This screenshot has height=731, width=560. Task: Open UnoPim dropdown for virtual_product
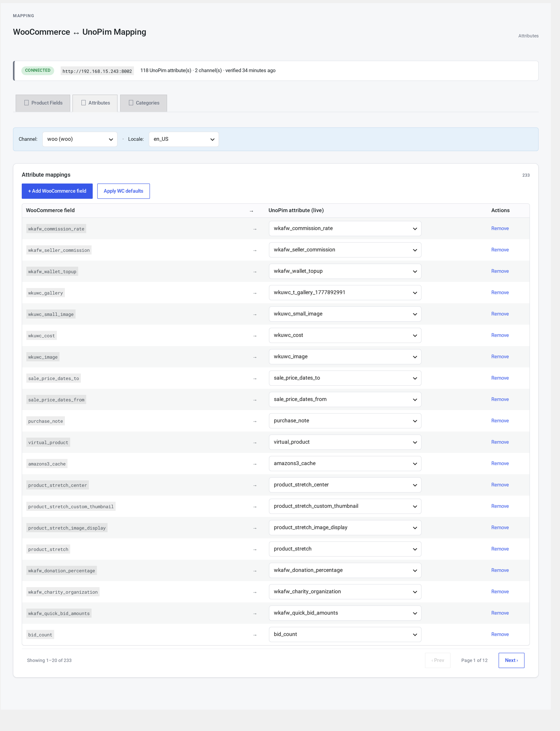click(x=345, y=442)
